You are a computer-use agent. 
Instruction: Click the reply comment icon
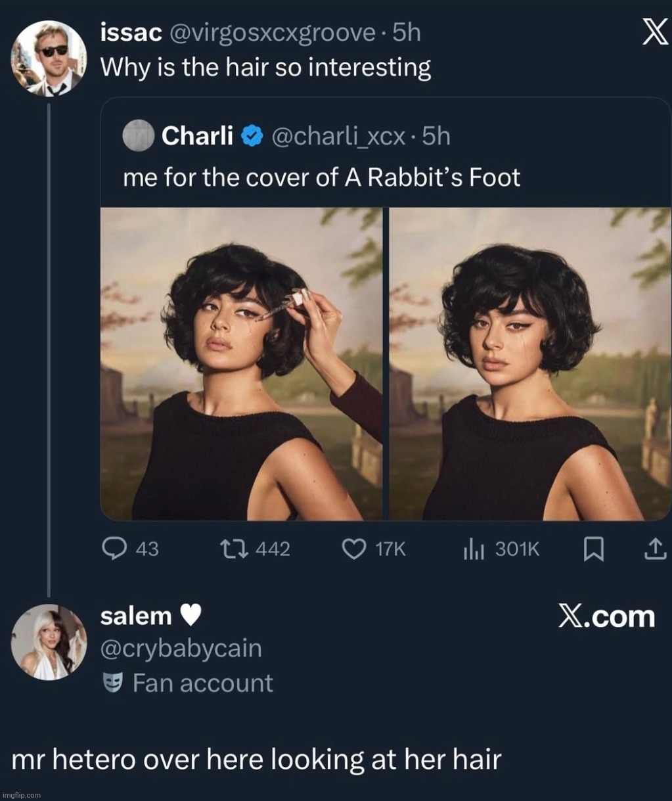114,549
